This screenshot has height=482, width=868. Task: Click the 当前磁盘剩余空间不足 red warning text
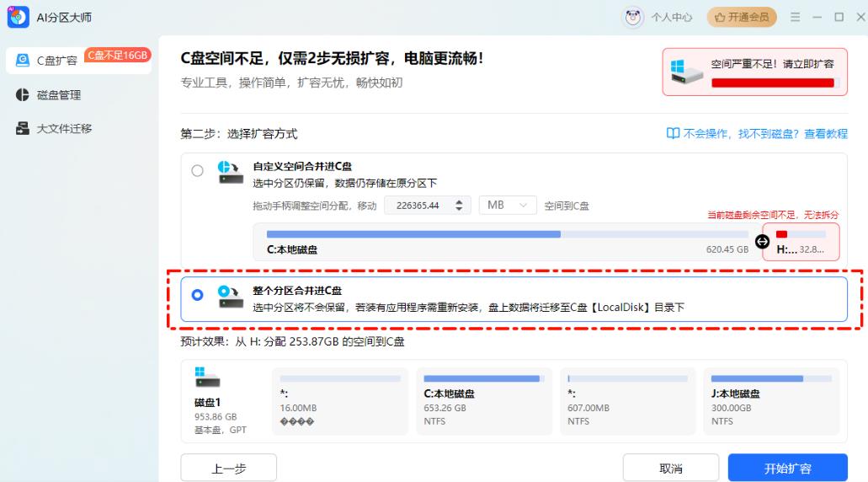coord(774,215)
